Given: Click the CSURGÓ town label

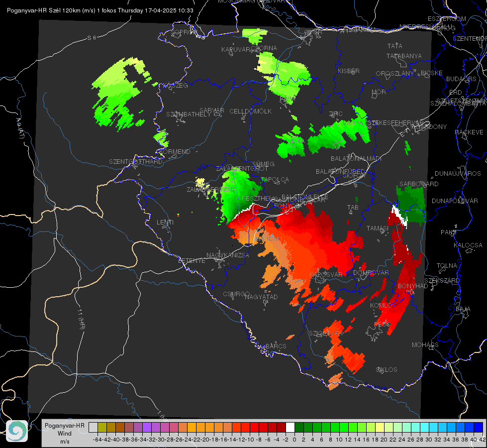Looking at the screenshot, I should (236, 294).
